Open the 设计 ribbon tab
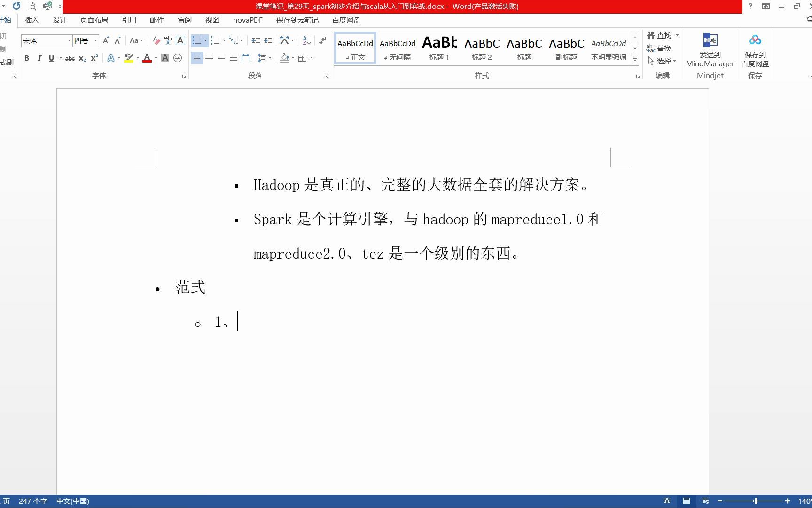812x508 pixels. point(60,20)
